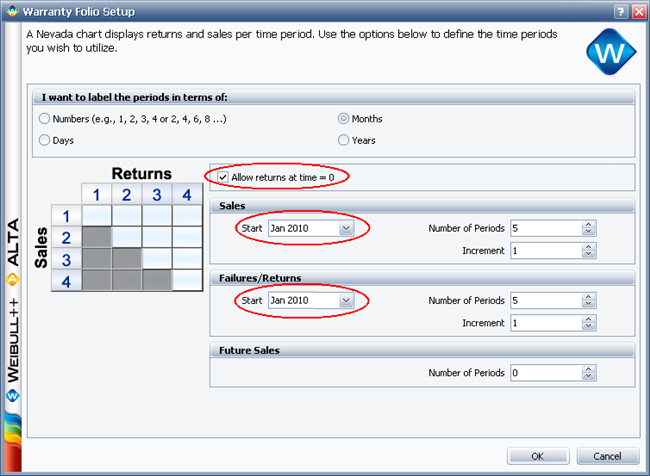Click the Sales Increment stepper arrows

(588, 251)
